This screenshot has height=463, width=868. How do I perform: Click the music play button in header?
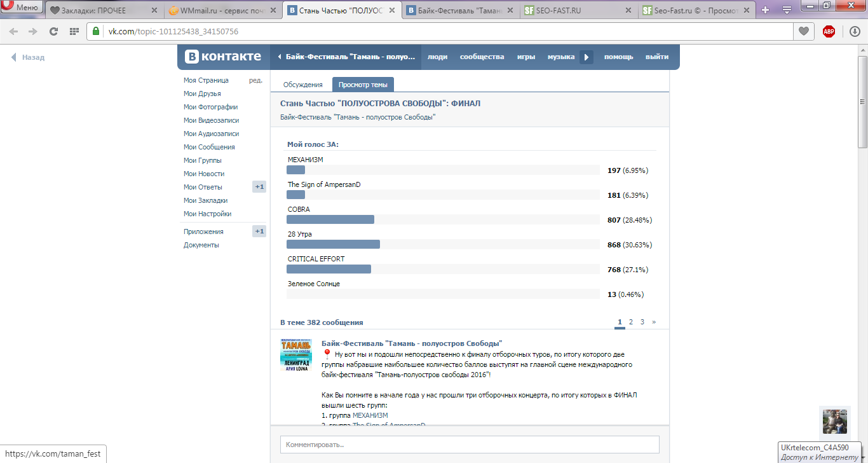point(587,57)
